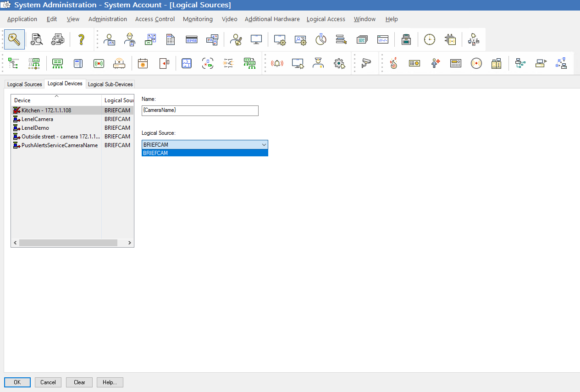Expand the Logical Source combo box arrow
The width and height of the screenshot is (580, 392).
pyautogui.click(x=264, y=144)
